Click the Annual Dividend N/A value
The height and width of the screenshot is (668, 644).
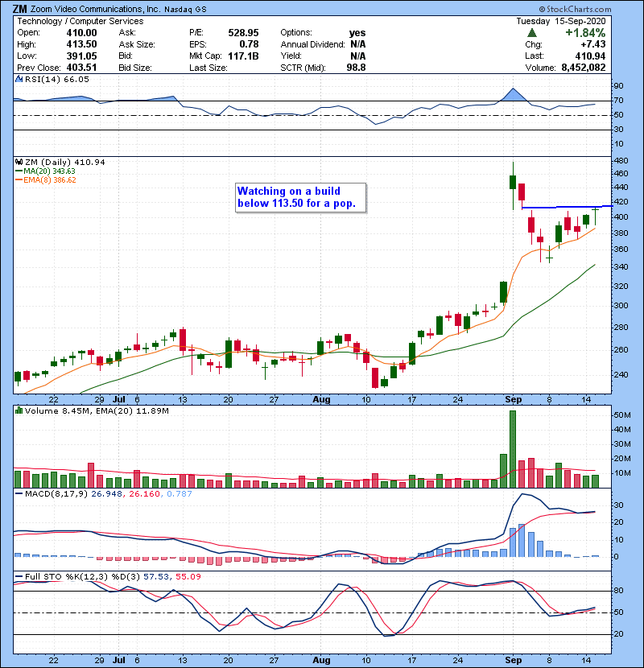click(358, 44)
